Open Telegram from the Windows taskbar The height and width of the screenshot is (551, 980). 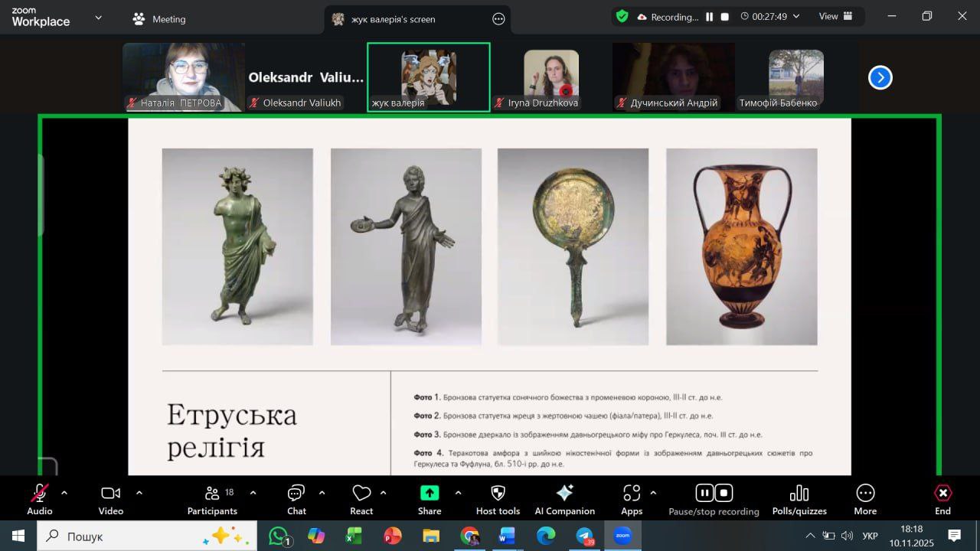[x=586, y=536]
